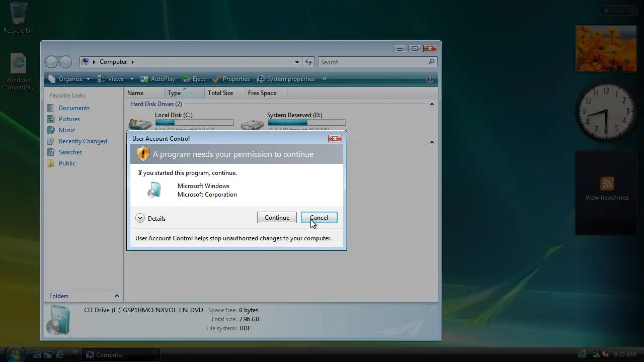Click Eject in the Explorer toolbar
The image size is (644, 362).
click(x=194, y=79)
